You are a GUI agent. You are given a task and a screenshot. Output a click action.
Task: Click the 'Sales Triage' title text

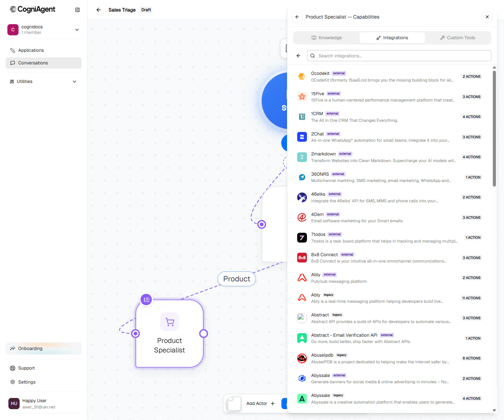[x=122, y=10]
